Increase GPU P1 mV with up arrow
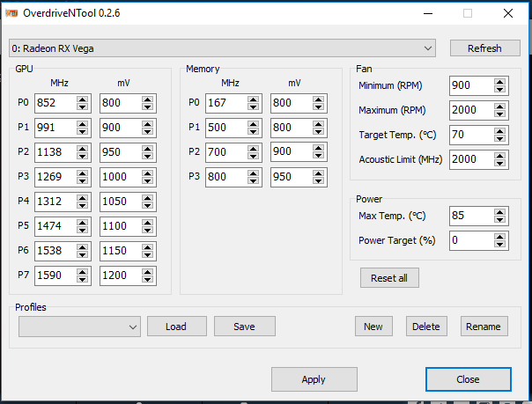This screenshot has width=532, height=404. (x=148, y=124)
